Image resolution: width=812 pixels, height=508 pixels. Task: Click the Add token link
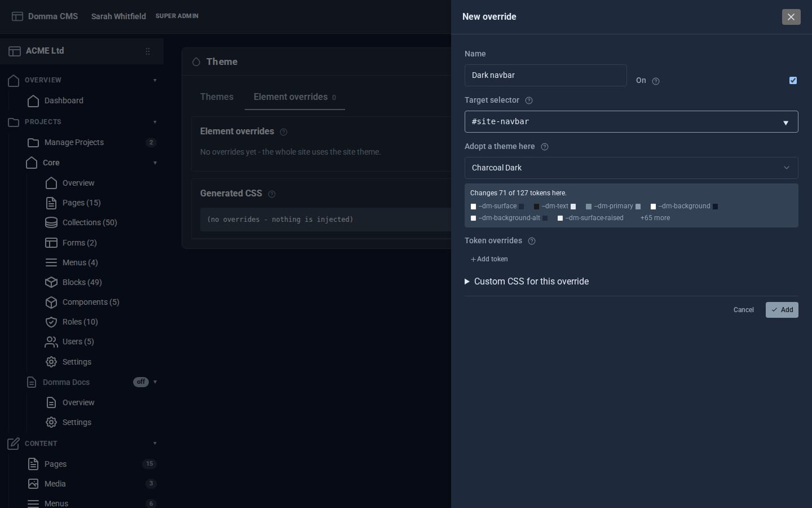pyautogui.click(x=489, y=259)
